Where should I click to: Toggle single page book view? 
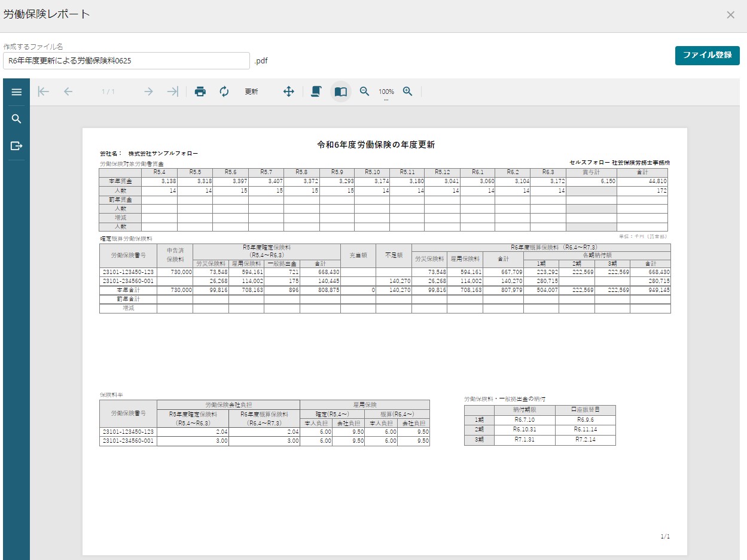(340, 92)
